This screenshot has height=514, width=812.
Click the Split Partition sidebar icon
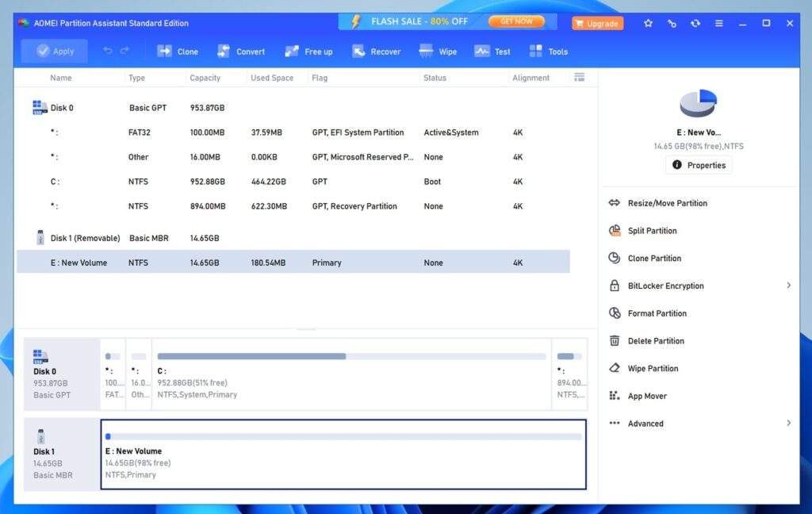[x=615, y=230]
